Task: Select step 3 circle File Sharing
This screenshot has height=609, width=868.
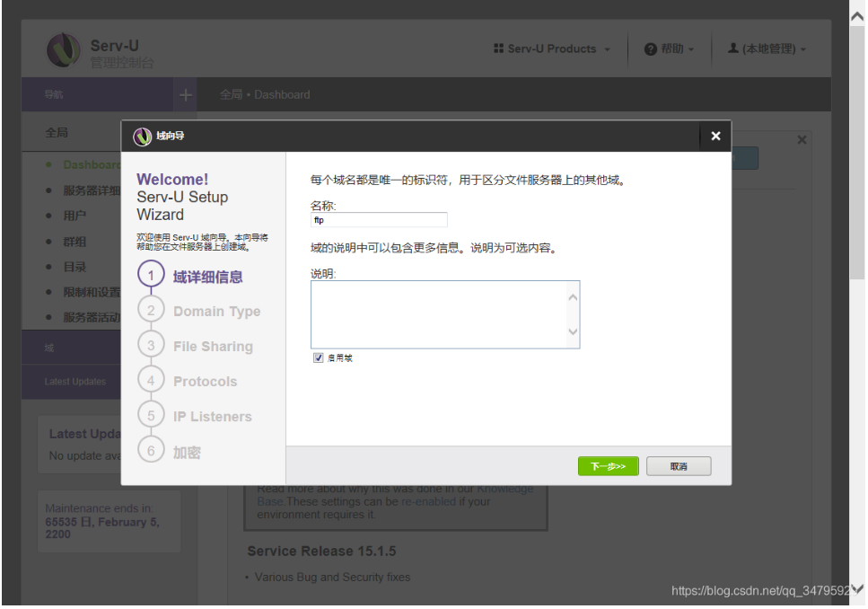Action: [x=151, y=346]
